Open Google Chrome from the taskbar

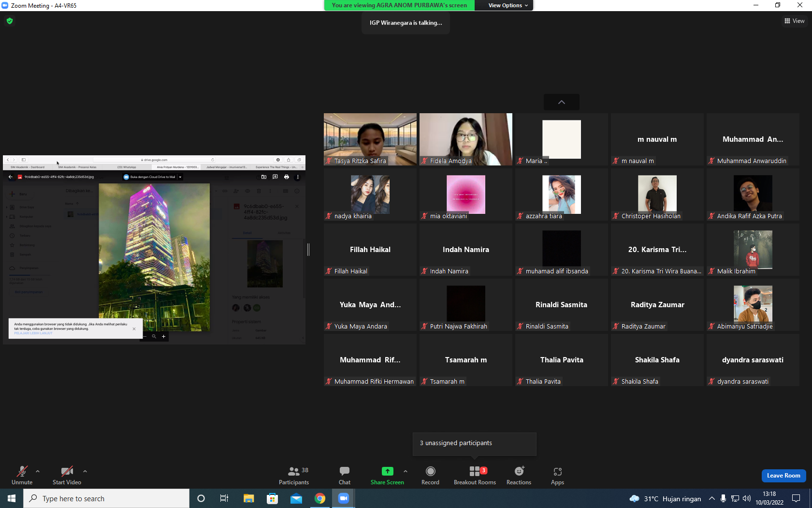tap(320, 498)
